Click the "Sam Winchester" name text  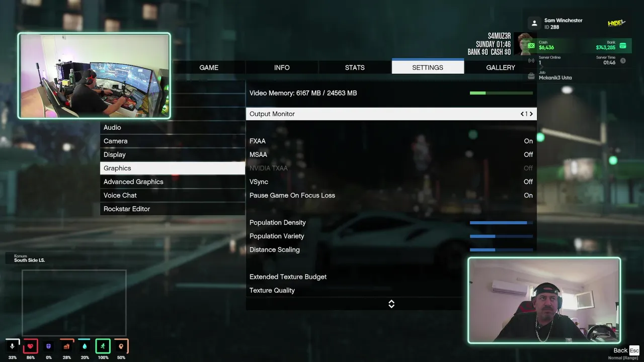(x=563, y=21)
